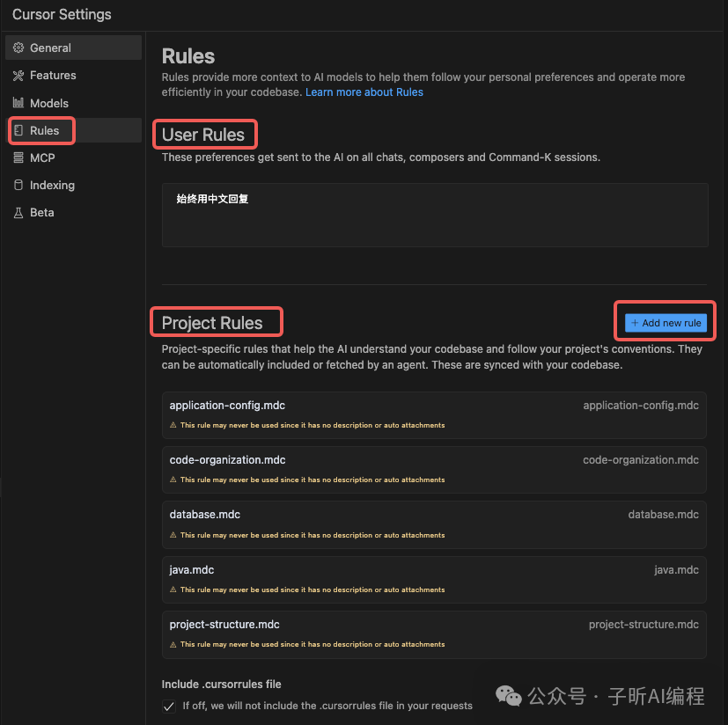Toggle the Include .cursorrules file checkbox
Viewport: 728px width, 725px height.
click(x=169, y=707)
